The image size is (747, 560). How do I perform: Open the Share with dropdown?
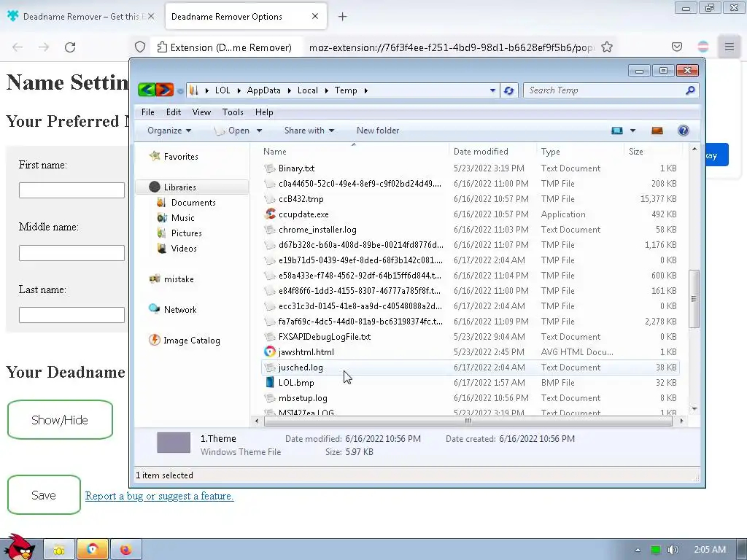coord(309,131)
